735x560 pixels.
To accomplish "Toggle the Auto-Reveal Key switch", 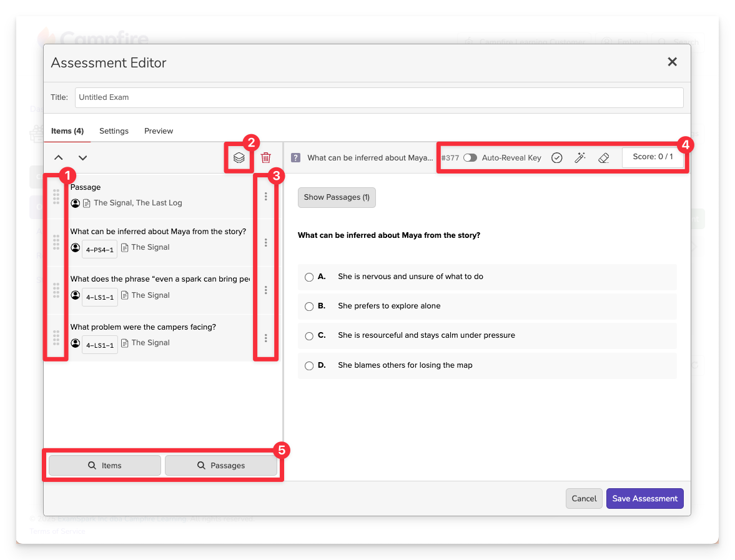I will pyautogui.click(x=470, y=158).
